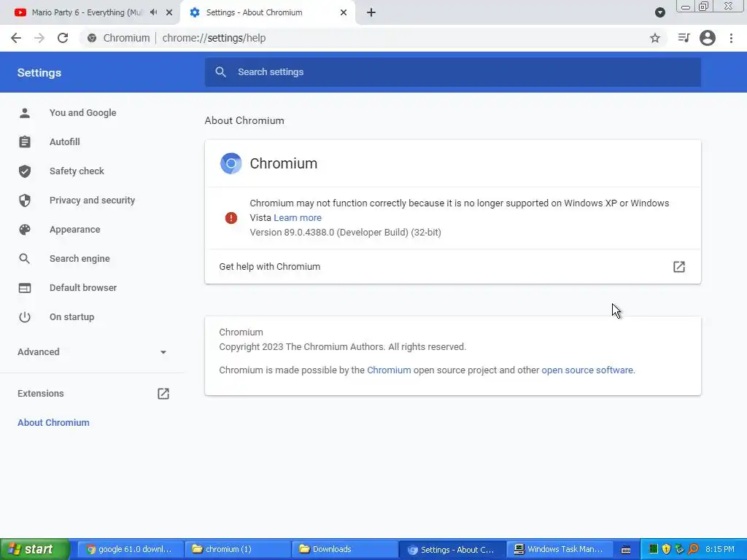Open Downloads folder from taskbar
Image resolution: width=747 pixels, height=560 pixels.
tap(344, 550)
